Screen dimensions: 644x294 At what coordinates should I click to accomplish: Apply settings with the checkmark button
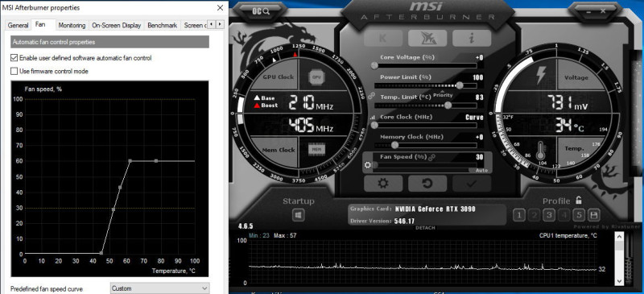[x=472, y=184]
